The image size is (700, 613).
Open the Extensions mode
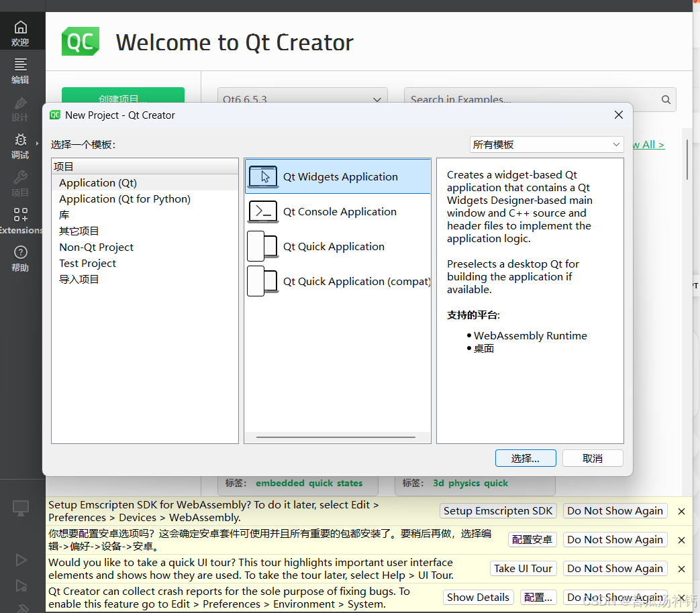[x=20, y=221]
